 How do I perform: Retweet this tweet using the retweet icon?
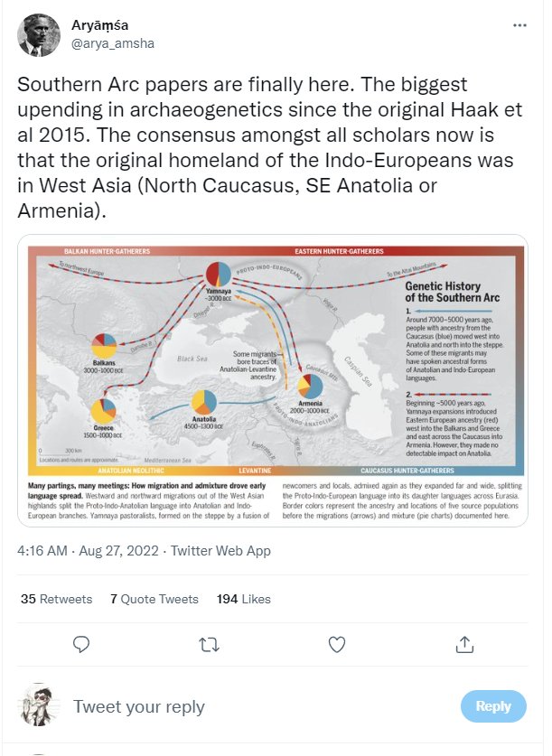[x=209, y=644]
